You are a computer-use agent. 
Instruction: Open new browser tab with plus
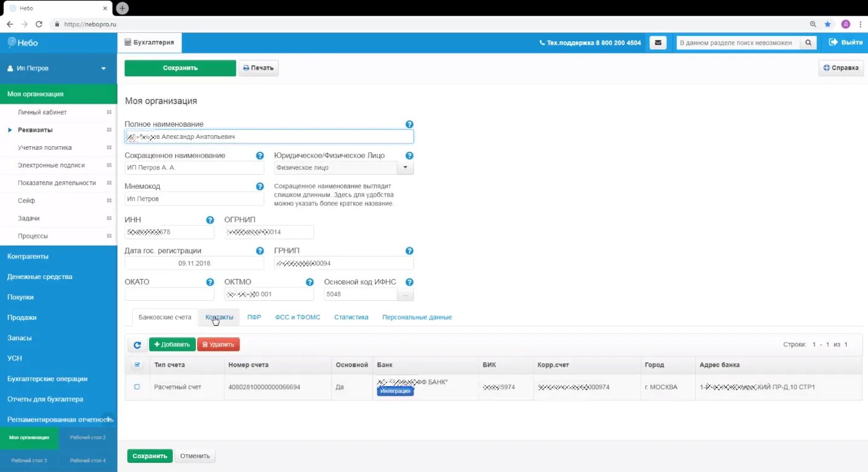123,8
